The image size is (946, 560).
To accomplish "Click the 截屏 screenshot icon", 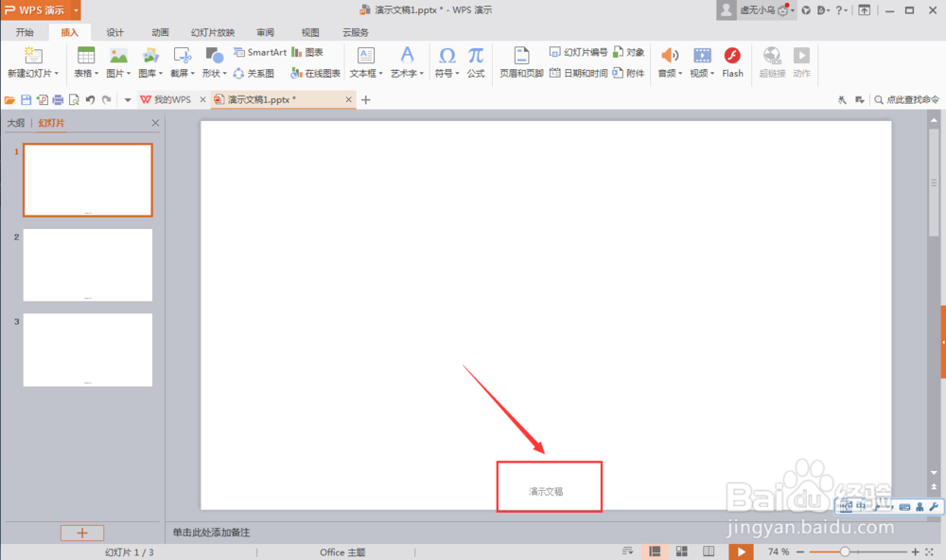I will coord(183,56).
